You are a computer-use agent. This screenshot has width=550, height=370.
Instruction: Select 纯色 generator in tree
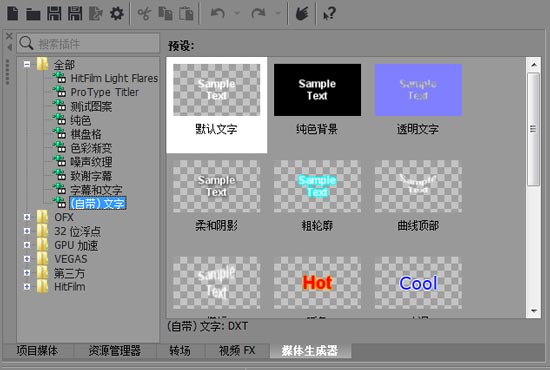81,120
